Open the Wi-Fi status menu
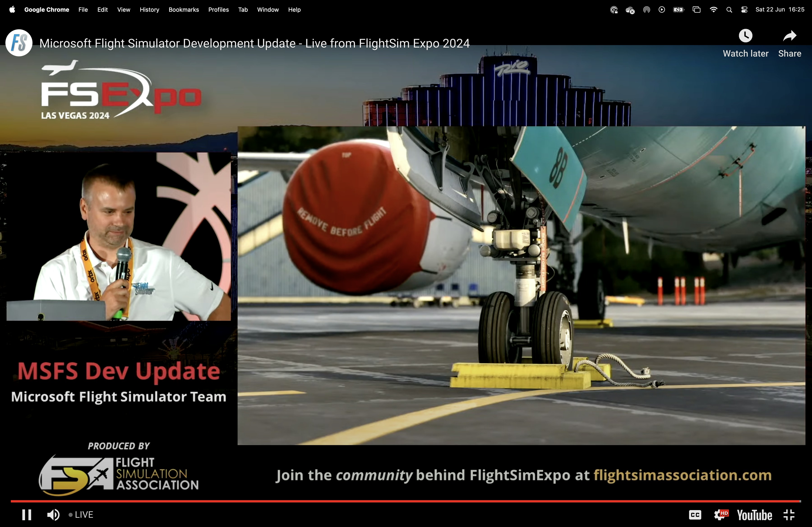 713,9
